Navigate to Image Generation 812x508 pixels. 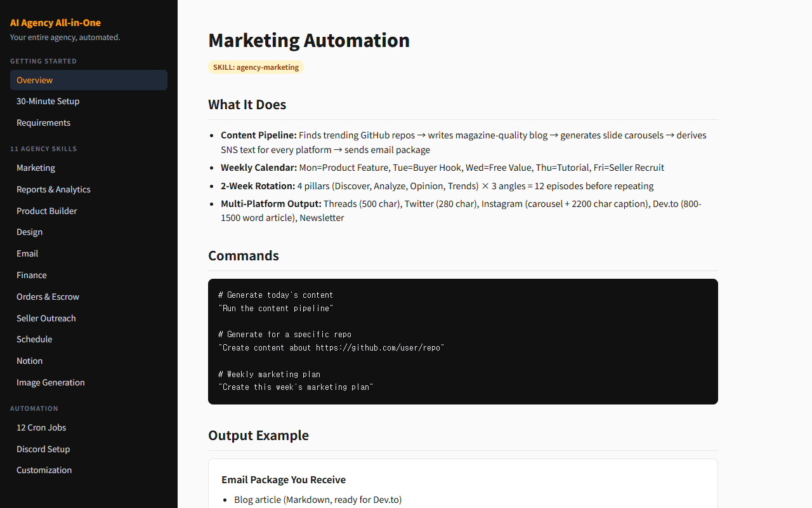tap(50, 382)
